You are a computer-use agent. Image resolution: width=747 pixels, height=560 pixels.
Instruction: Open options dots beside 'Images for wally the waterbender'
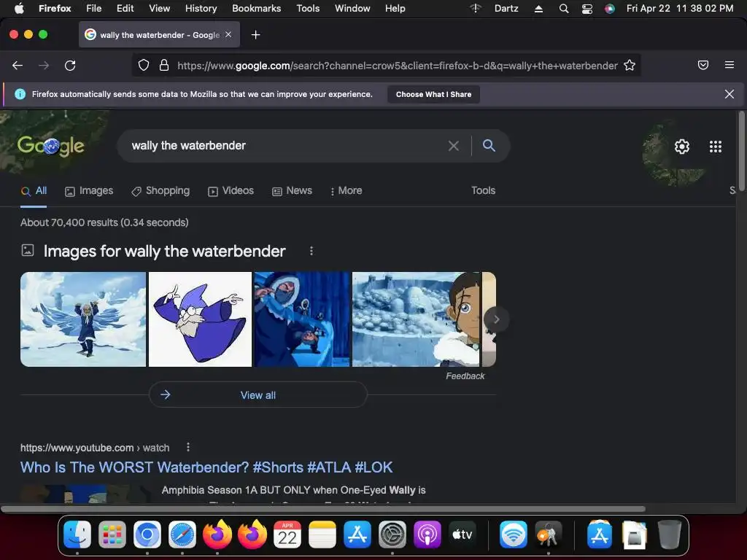pos(311,251)
